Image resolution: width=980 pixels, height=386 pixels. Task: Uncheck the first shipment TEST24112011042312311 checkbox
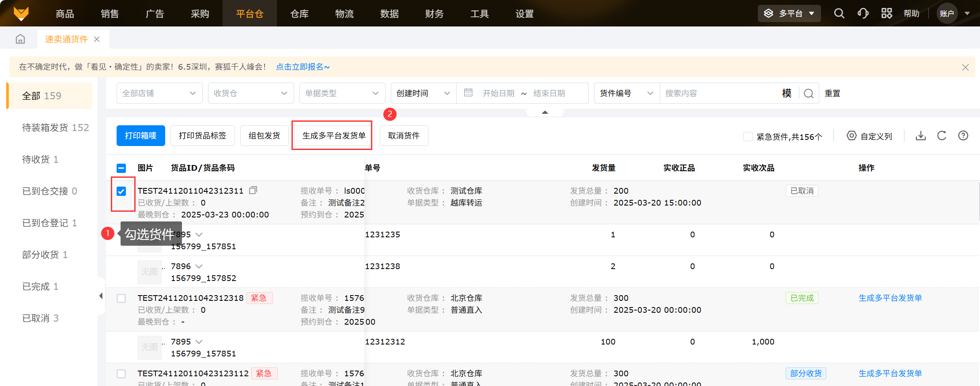pos(121,191)
